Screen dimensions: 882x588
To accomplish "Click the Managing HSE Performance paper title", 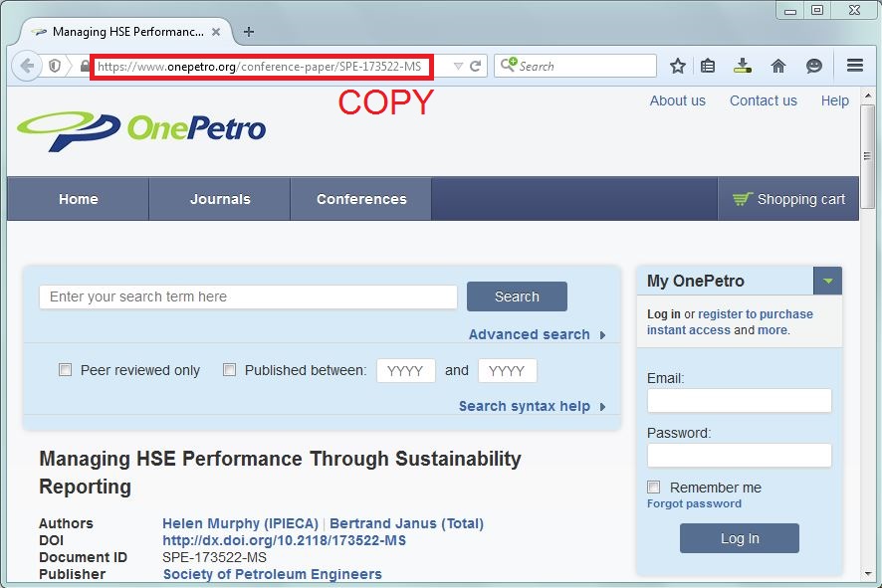I will (x=280, y=473).
